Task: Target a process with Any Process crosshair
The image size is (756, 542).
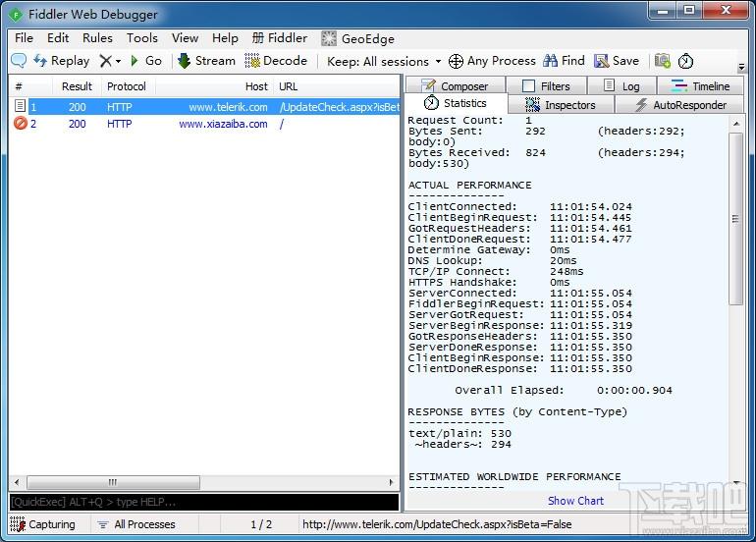Action: coord(492,61)
